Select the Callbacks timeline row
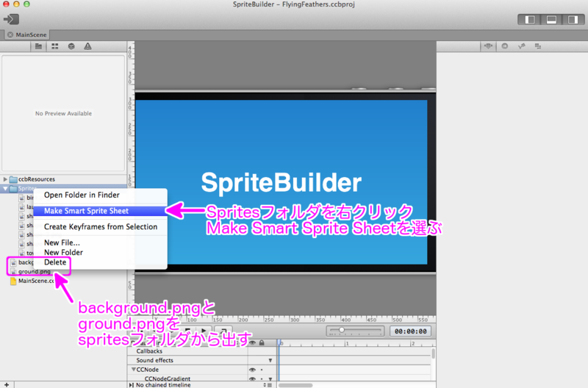This screenshot has height=388, width=588. [x=187, y=351]
